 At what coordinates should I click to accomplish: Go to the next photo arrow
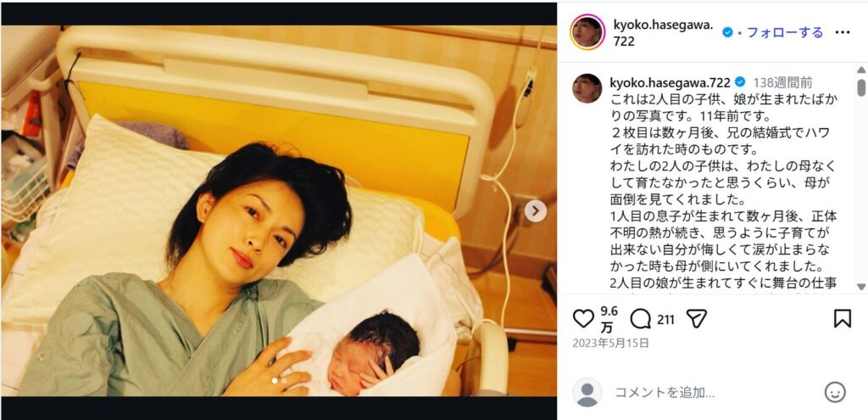click(535, 210)
